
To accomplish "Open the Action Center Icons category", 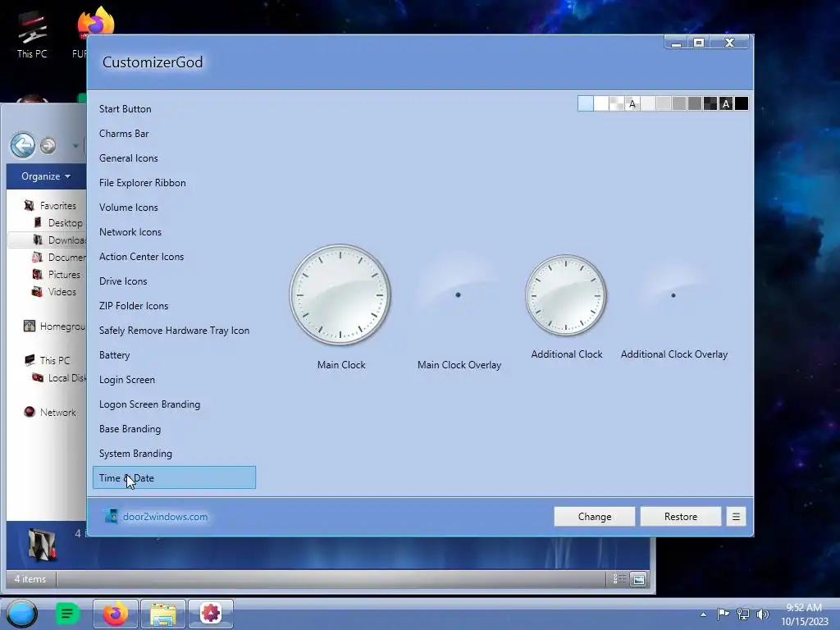I will click(x=174, y=257).
